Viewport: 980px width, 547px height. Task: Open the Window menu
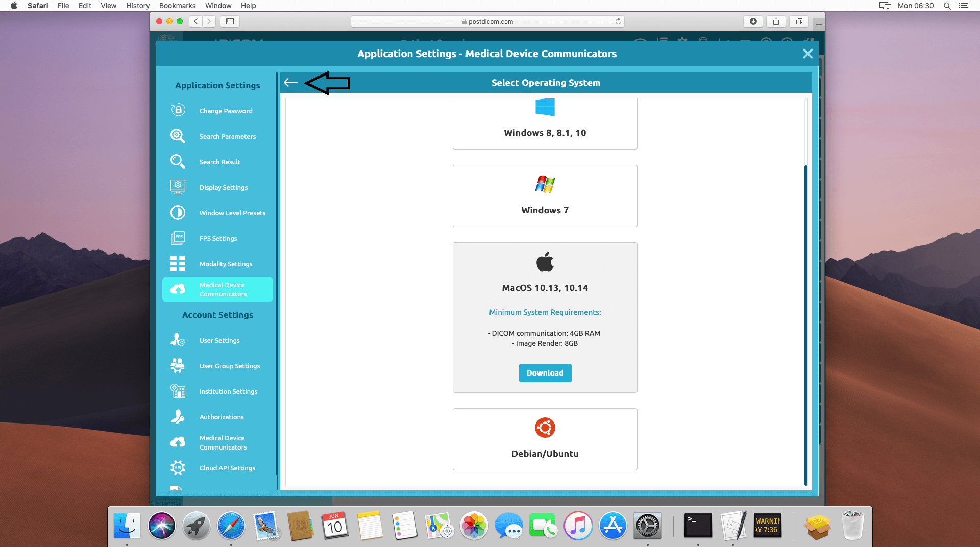[218, 6]
